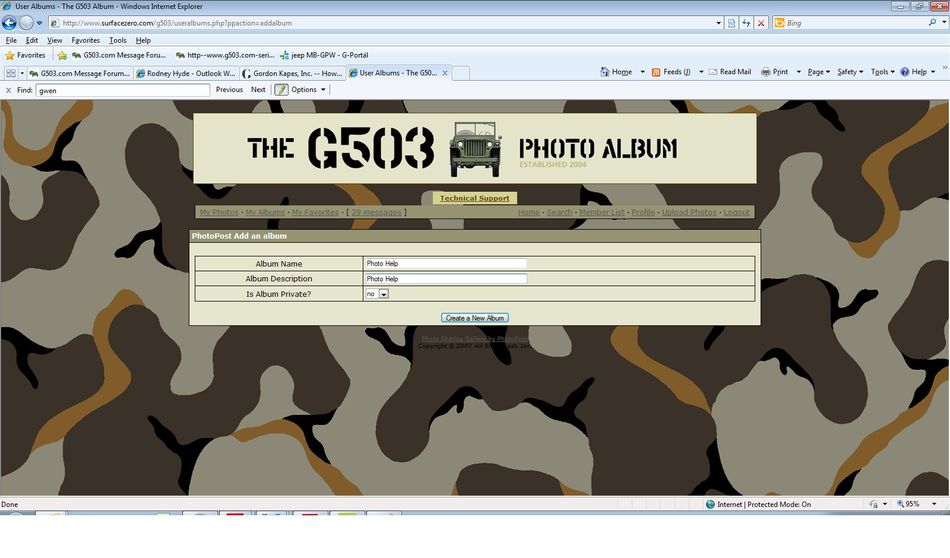Open the 29 messages link
Image resolution: width=950 pixels, height=558 pixels.
click(x=376, y=212)
